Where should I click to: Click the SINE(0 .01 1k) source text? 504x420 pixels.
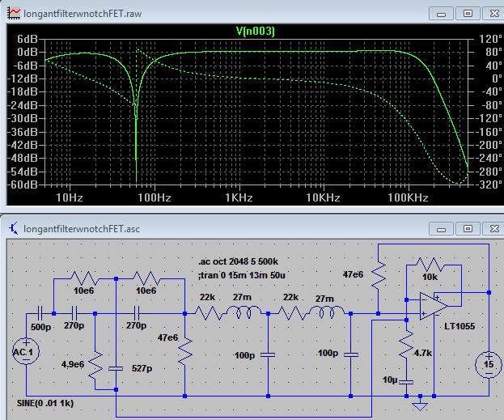(50, 403)
